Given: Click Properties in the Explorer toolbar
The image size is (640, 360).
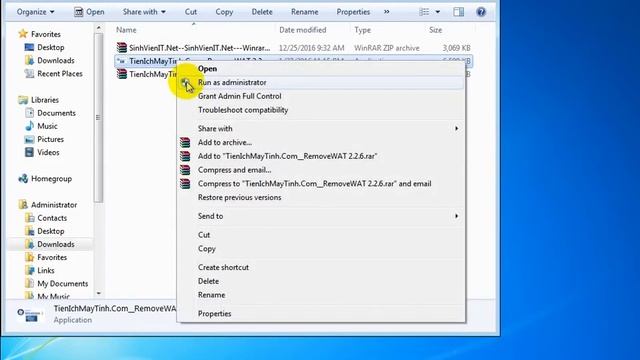Looking at the screenshot, I should pos(353,12).
